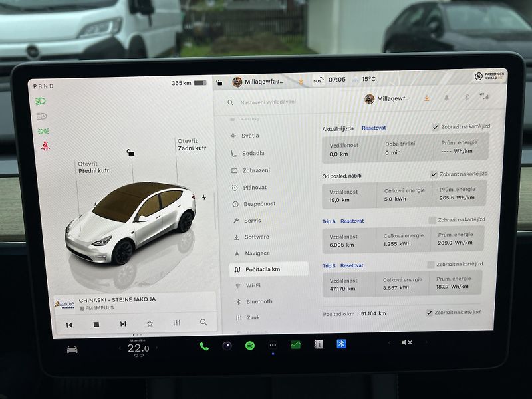Viewport: 532px width, 399px height.
Task: Skip to the next track
Action: 123,324
